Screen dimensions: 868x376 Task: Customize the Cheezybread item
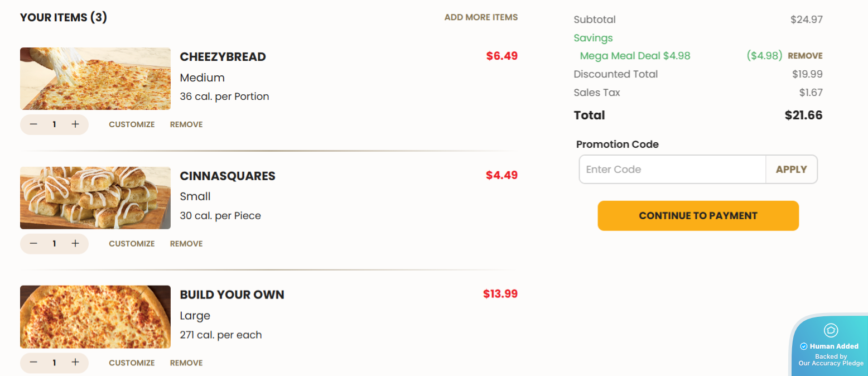pyautogui.click(x=132, y=124)
